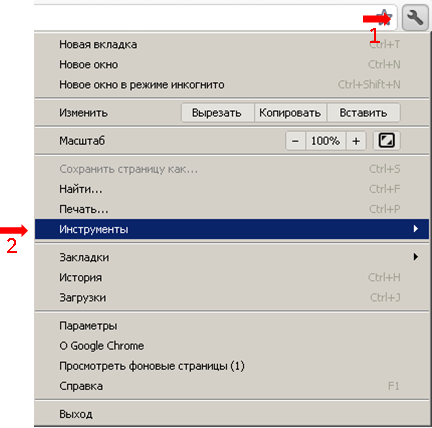
Task: Open Загрузки from the menu
Action: point(231,297)
